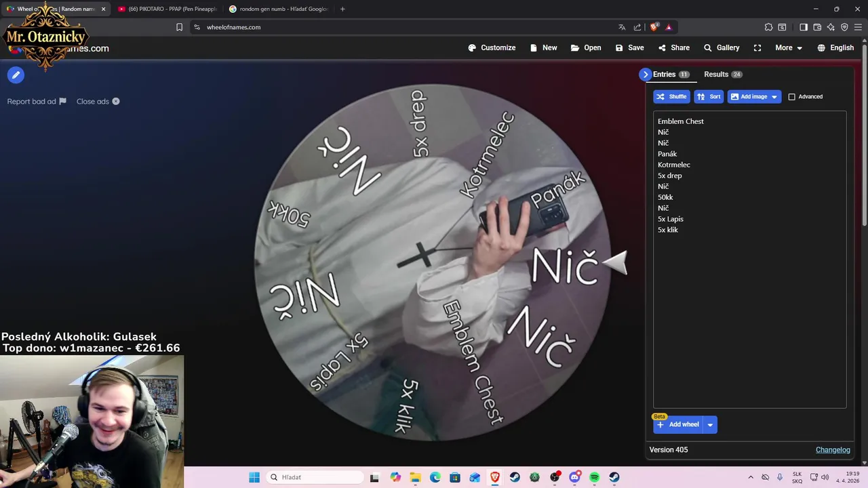Open site settings icon in address bar
The height and width of the screenshot is (488, 868).
point(197,27)
